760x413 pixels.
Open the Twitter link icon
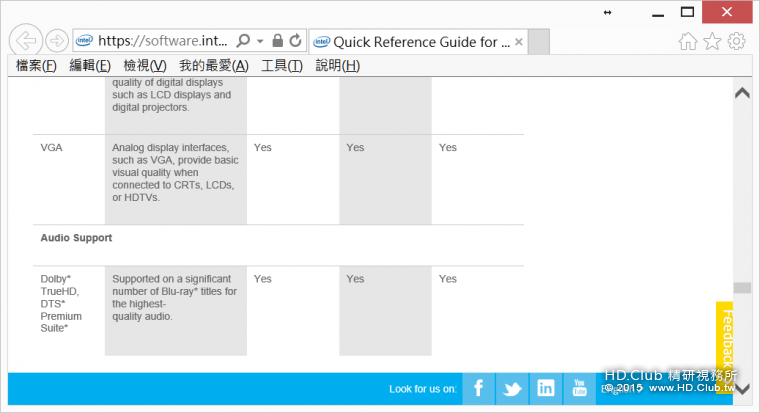click(x=512, y=388)
